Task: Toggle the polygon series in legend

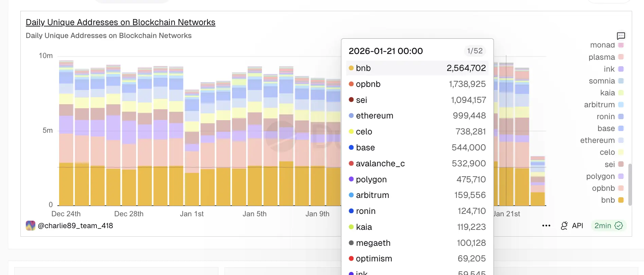Action: (x=605, y=176)
